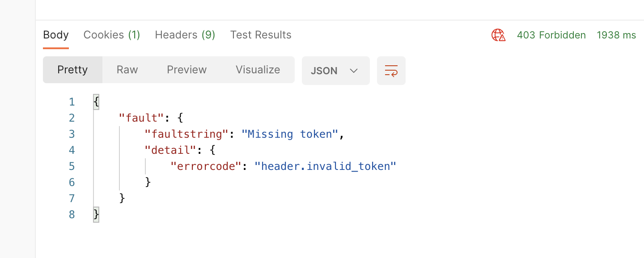644x258 pixels.
Task: Click the fold marker beside the closing brace
Action: [96, 215]
